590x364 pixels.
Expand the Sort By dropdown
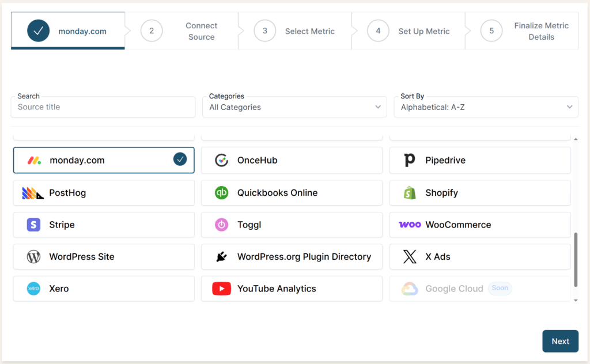point(486,107)
